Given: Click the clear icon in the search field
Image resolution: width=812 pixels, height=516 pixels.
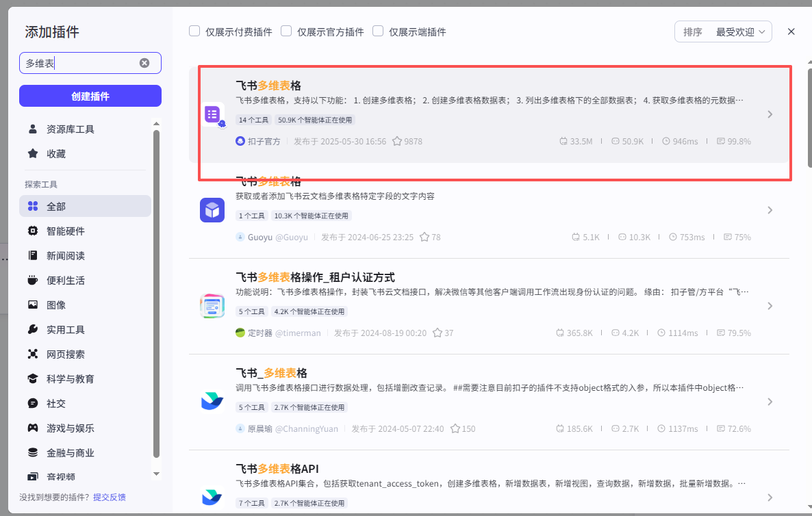Looking at the screenshot, I should click(x=144, y=63).
